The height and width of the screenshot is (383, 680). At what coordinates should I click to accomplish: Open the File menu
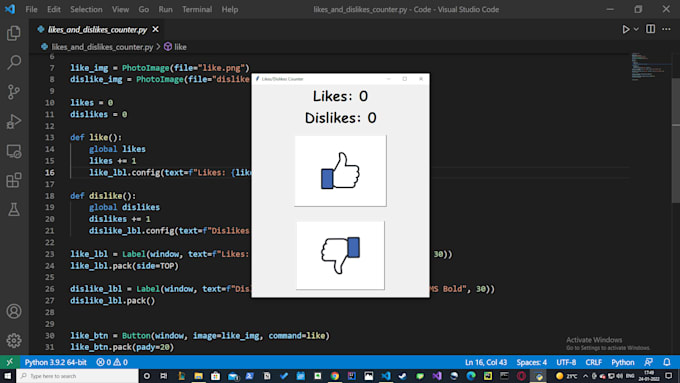coord(31,9)
